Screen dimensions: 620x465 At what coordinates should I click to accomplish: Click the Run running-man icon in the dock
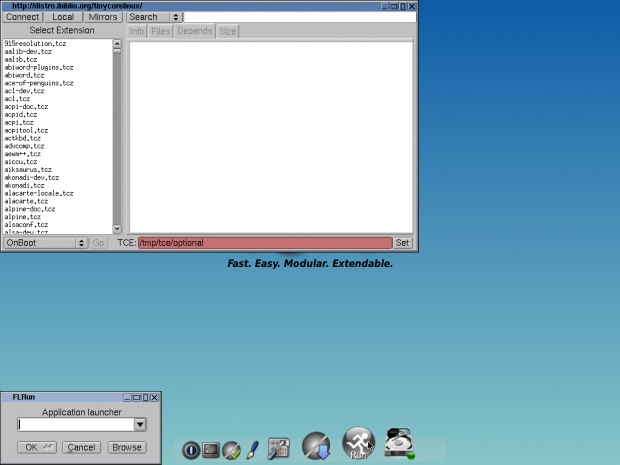click(358, 443)
